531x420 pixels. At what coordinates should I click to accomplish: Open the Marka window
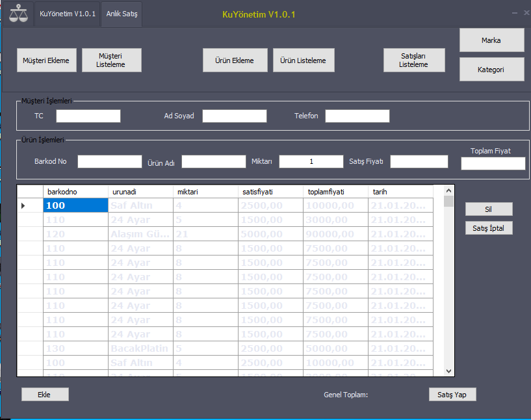click(x=491, y=40)
